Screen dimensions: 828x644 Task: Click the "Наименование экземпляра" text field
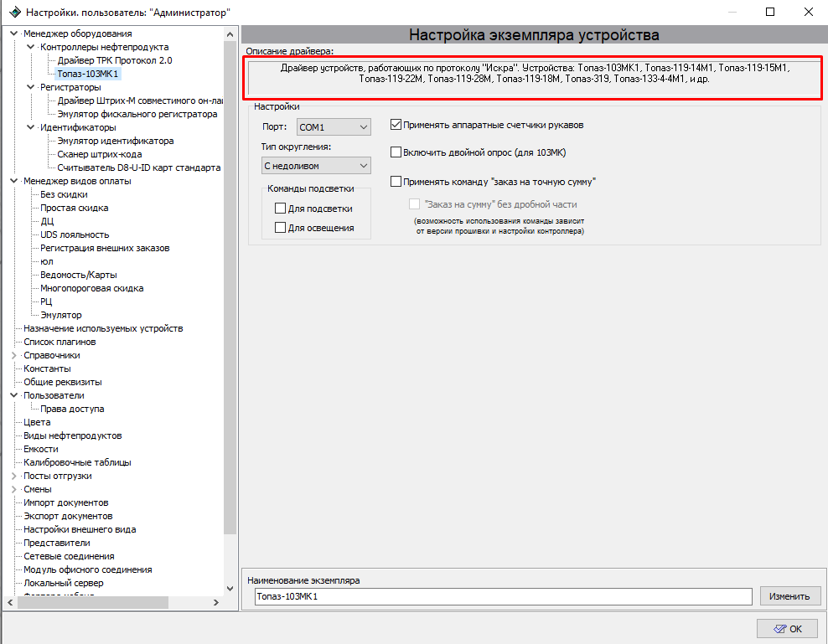point(503,596)
